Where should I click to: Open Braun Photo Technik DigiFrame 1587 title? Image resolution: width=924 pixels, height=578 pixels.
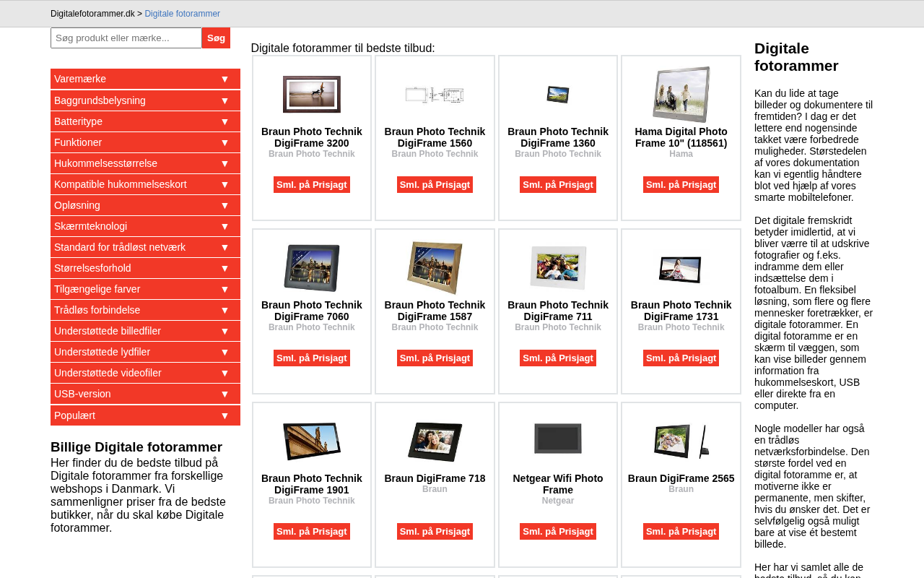click(435, 311)
